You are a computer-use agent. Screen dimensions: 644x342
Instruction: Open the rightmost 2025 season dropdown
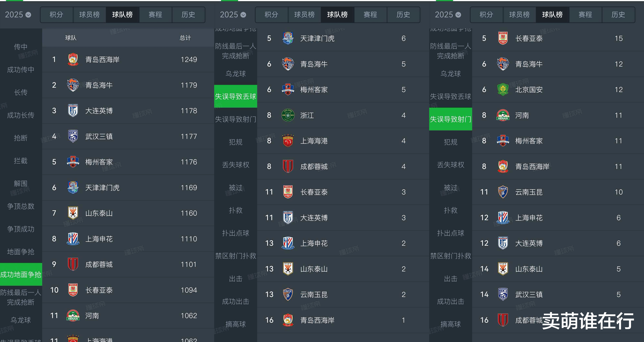coord(448,15)
